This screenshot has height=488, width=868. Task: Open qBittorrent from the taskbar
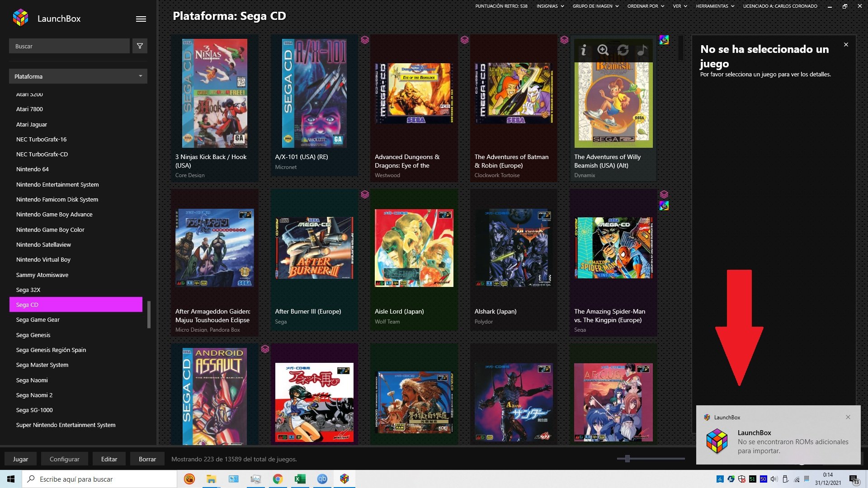coord(322,479)
